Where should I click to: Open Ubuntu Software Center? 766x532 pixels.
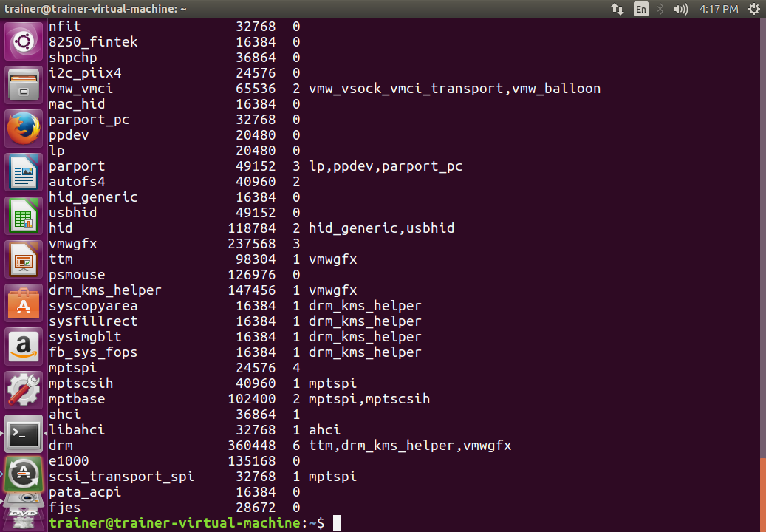pyautogui.click(x=24, y=303)
